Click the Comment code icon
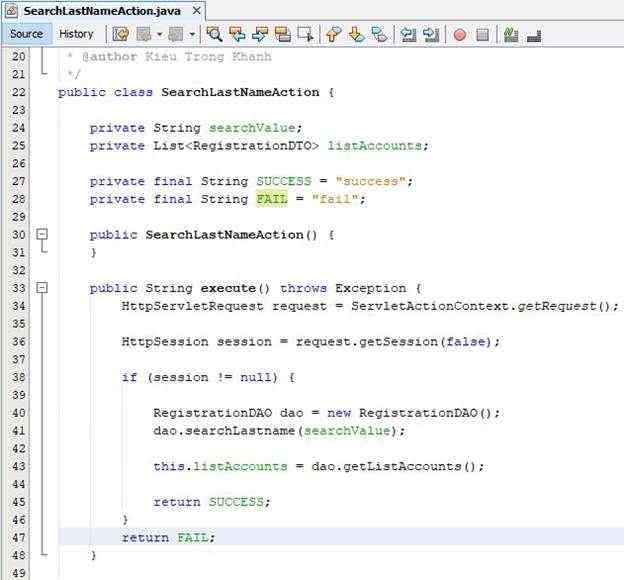 pyautogui.click(x=511, y=34)
